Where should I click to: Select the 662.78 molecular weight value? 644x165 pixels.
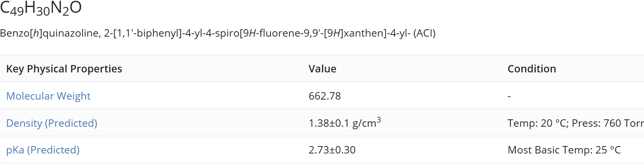[x=325, y=96]
